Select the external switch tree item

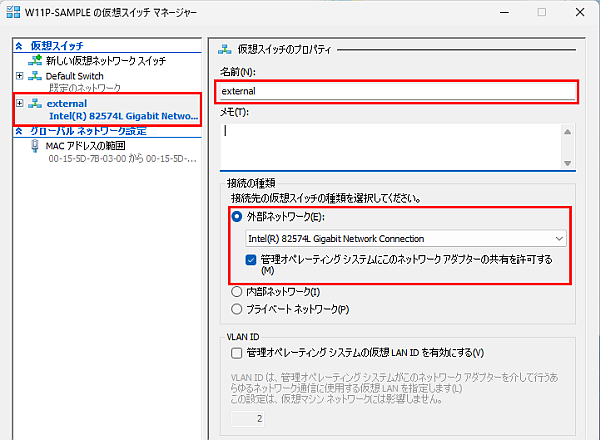[67, 104]
